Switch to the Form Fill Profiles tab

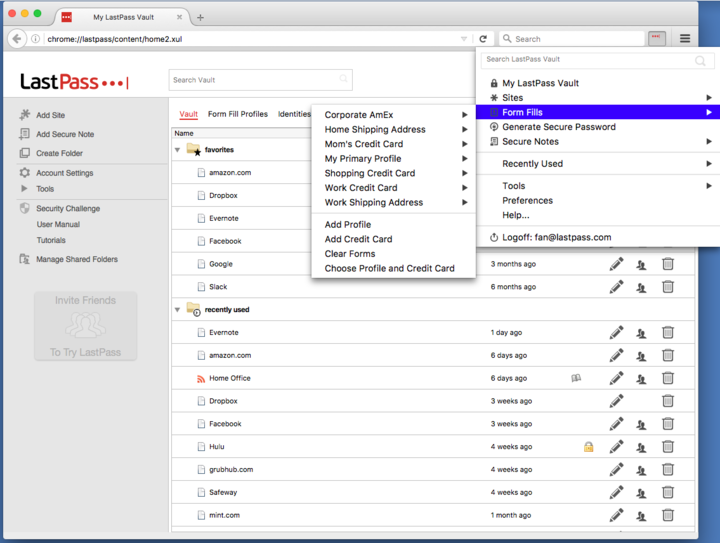tap(237, 114)
